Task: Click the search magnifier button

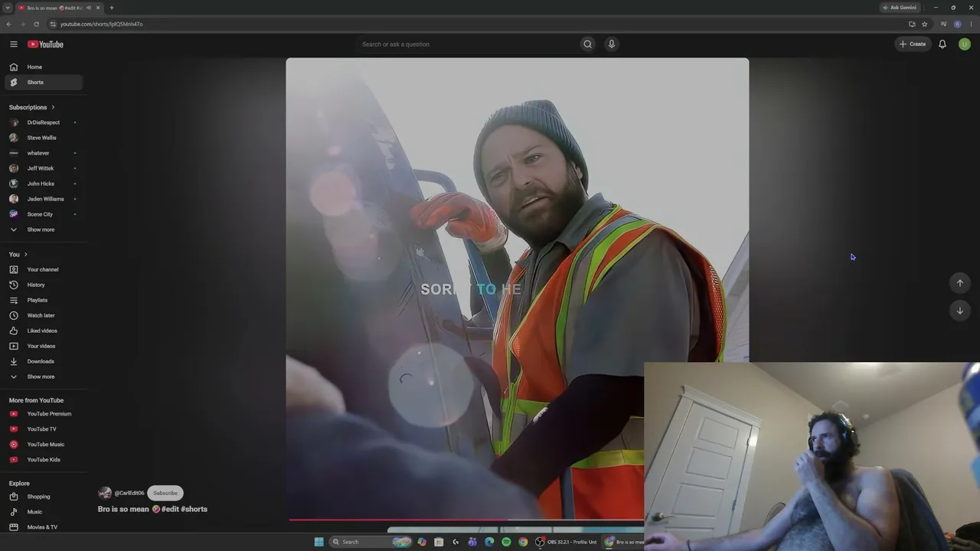Action: coord(588,44)
